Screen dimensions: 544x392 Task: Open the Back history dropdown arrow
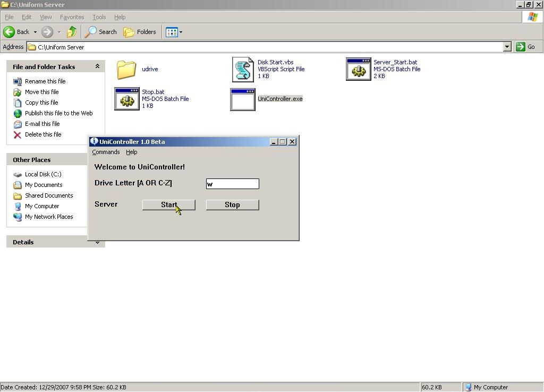(x=35, y=32)
